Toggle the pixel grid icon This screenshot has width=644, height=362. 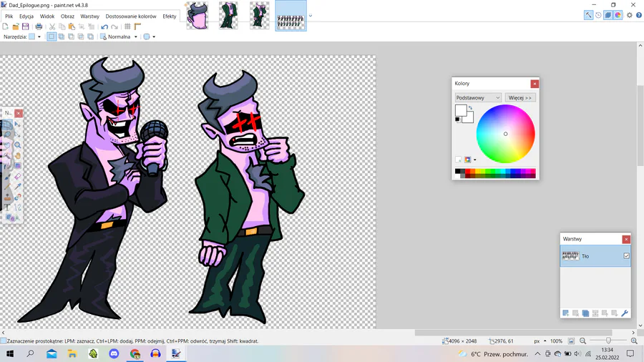click(128, 26)
